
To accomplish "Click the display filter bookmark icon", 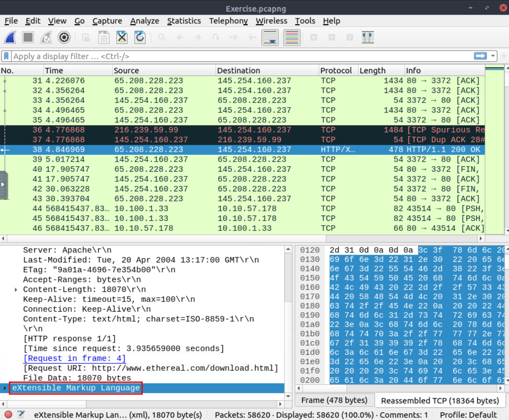I will [6, 56].
